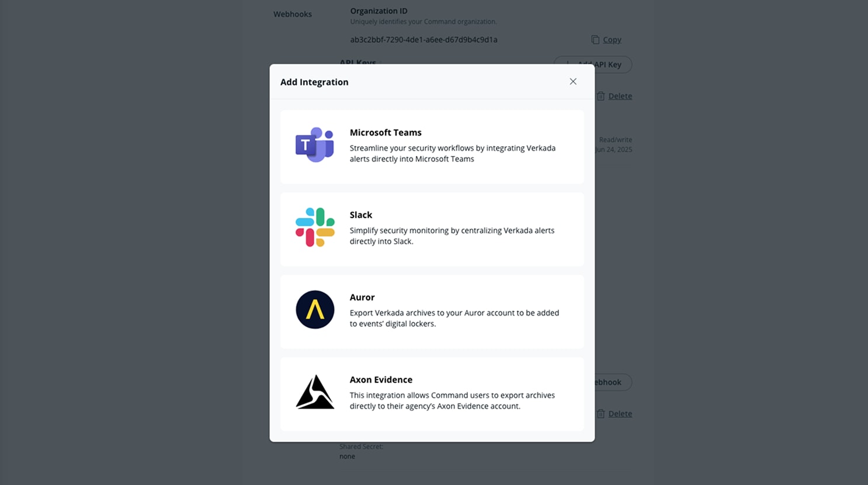868x485 pixels.
Task: Open Webhooks in the background sidebar
Action: pos(293,14)
